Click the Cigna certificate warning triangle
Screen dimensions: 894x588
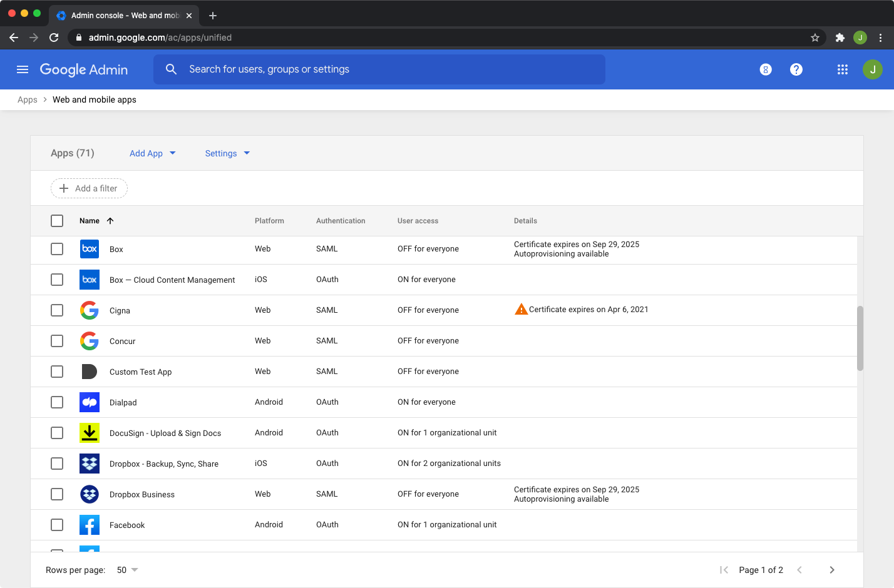(x=521, y=309)
